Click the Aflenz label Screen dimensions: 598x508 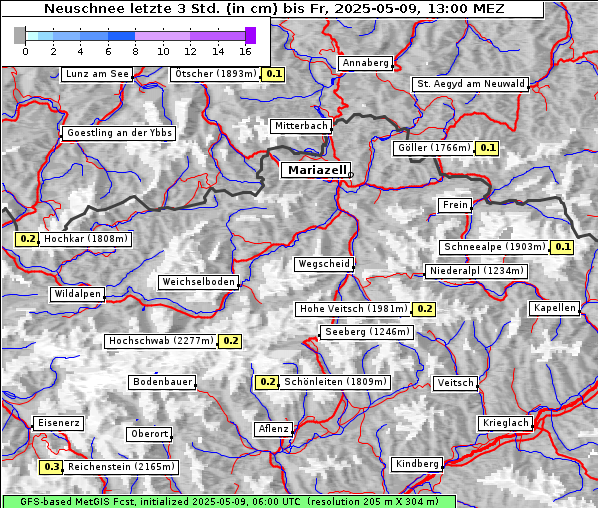[273, 429]
